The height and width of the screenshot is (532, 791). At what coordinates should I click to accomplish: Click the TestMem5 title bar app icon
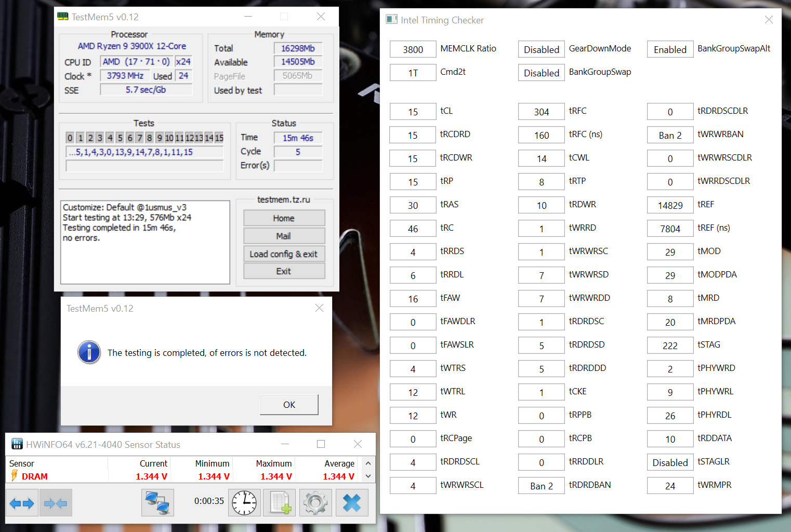point(63,17)
